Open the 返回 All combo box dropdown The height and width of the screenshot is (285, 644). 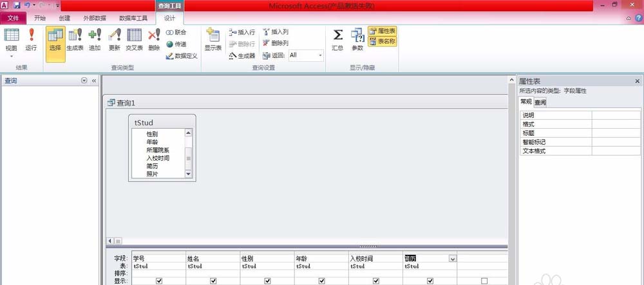pyautogui.click(x=320, y=55)
